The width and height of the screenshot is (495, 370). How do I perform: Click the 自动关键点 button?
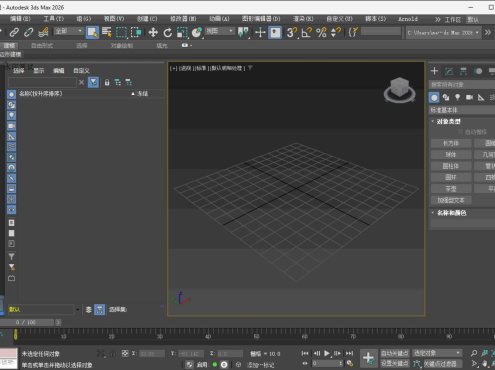pyautogui.click(x=395, y=353)
